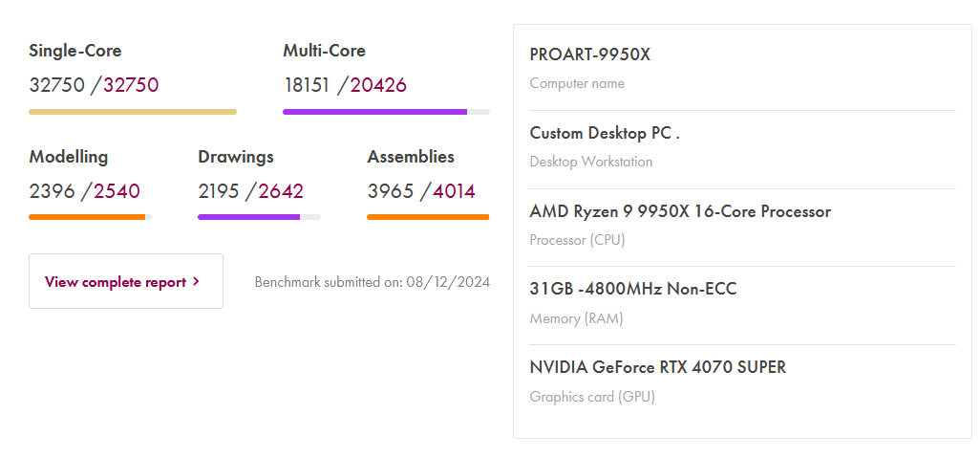
Task: Click the purple Multi-Core progress bar
Action: pyautogui.click(x=374, y=112)
